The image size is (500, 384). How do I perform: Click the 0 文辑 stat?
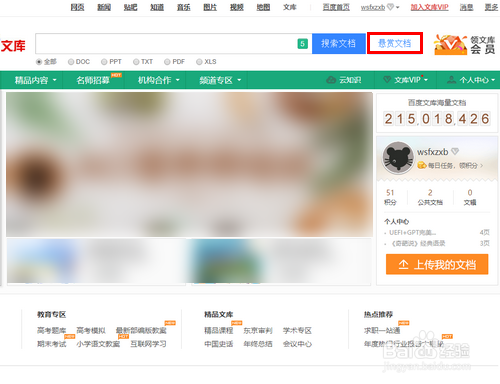[470, 197]
